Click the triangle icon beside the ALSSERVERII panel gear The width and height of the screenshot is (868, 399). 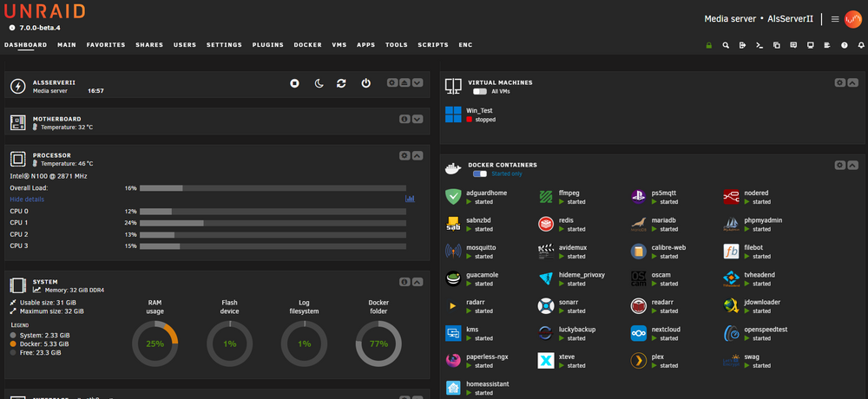pos(404,82)
